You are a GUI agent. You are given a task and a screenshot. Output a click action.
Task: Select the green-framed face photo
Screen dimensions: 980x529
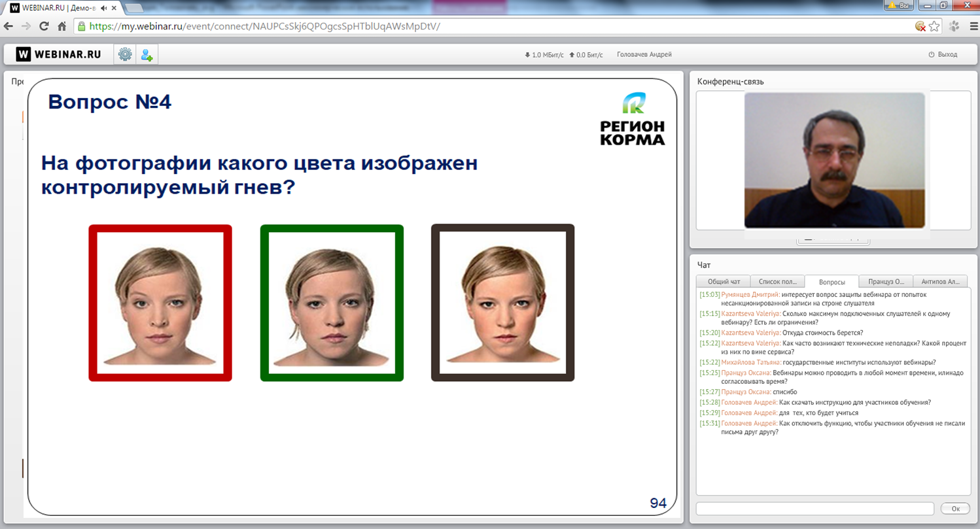coord(332,303)
